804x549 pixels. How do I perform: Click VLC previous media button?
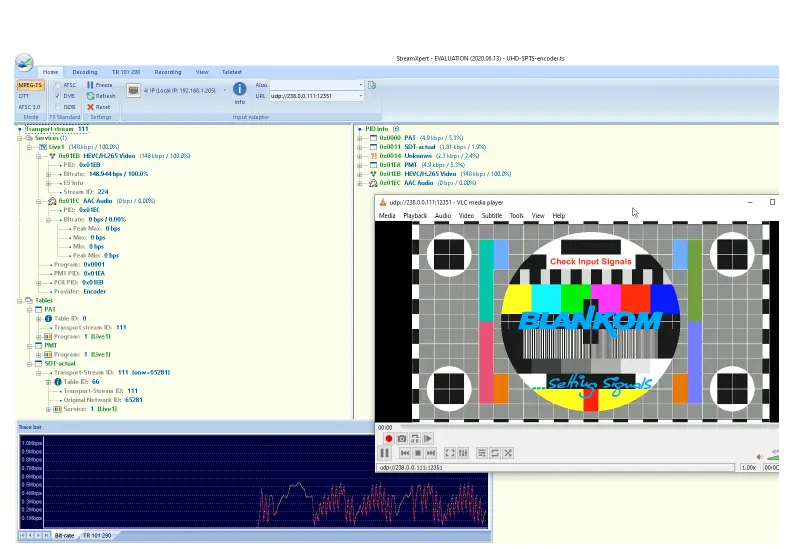[x=405, y=453]
